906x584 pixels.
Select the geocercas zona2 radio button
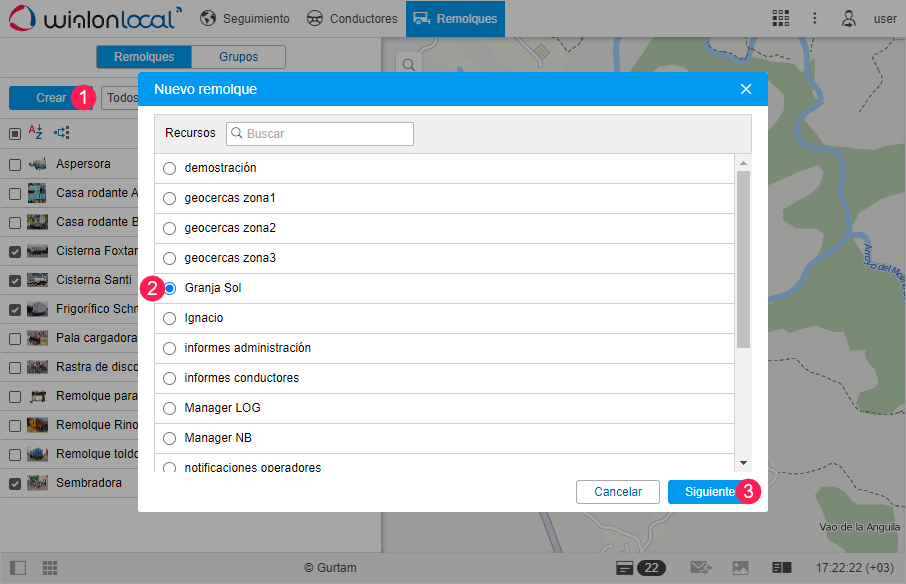click(x=169, y=229)
